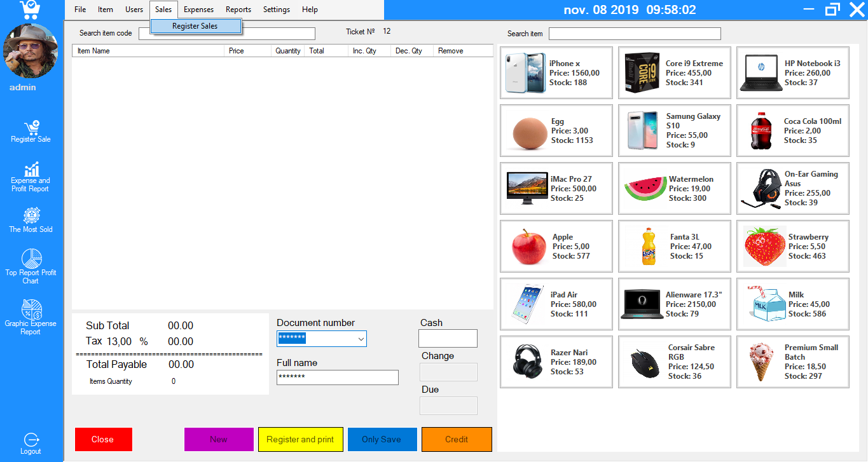Click the Dec. Qty column header
This screenshot has width=868, height=462.
coord(412,51)
